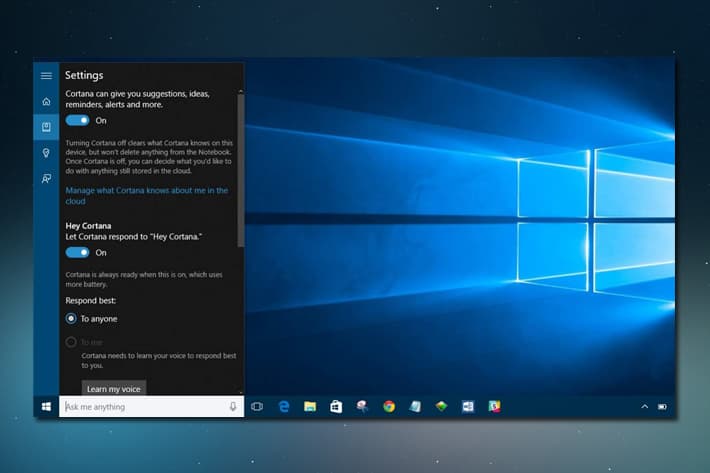
Task: Click the 'Learn my voice' button
Action: click(114, 388)
